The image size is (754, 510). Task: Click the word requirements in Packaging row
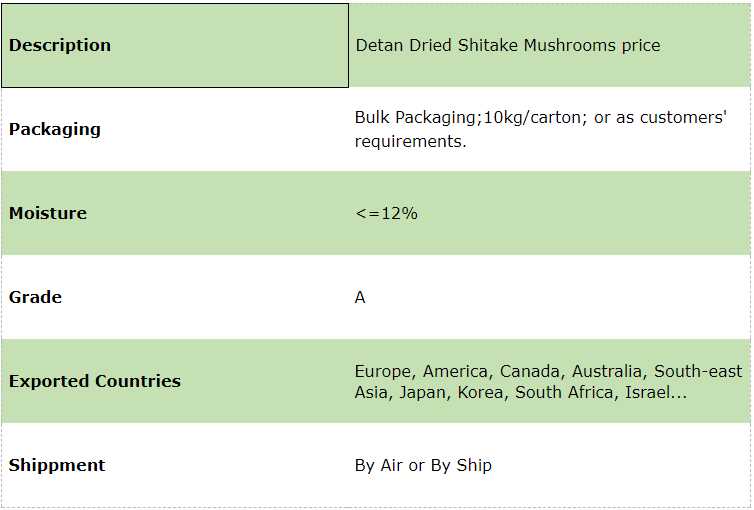pyautogui.click(x=409, y=141)
